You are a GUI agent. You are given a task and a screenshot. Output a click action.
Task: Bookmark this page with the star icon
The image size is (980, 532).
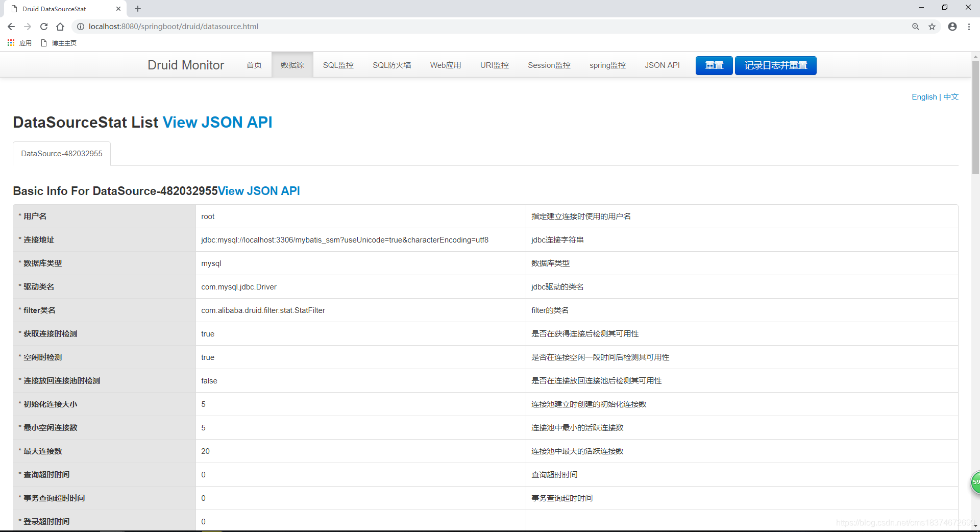pyautogui.click(x=932, y=27)
